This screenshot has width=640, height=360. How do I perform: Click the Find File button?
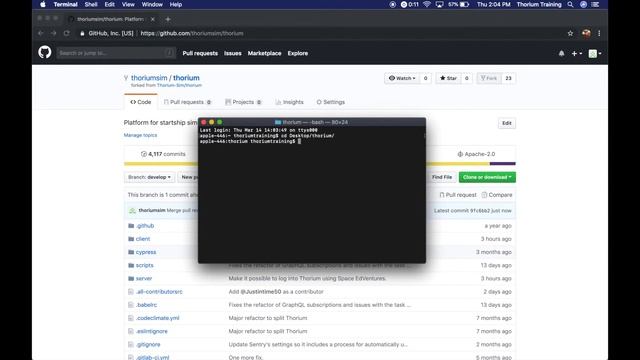click(x=442, y=177)
